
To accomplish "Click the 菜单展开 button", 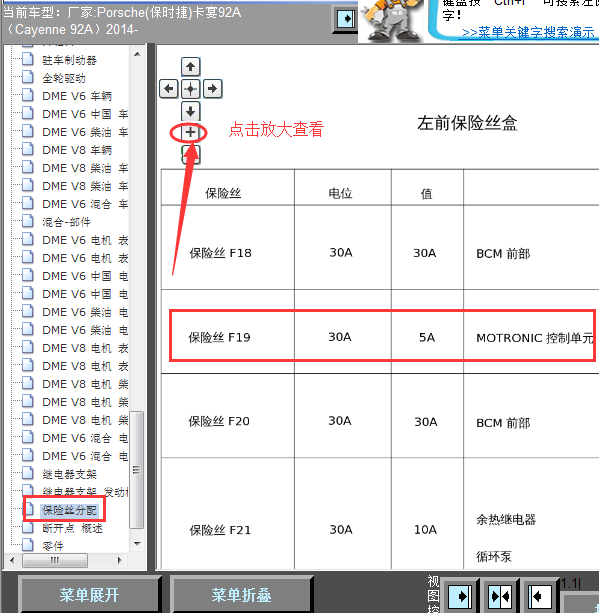I will tap(89, 595).
